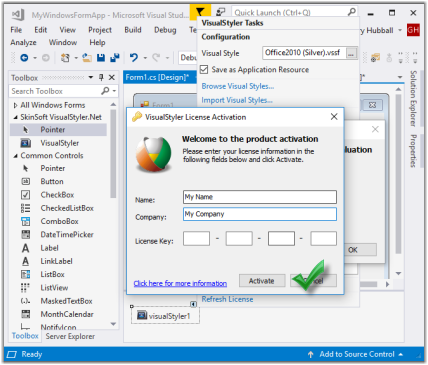
Task: Toggle Save as Application Resource checkbox
Action: pos(204,69)
